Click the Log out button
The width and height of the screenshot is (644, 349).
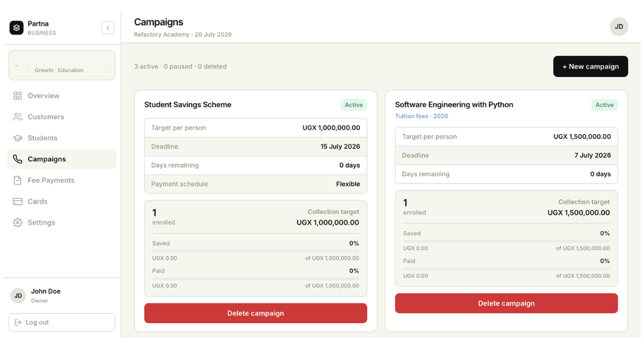tap(62, 322)
